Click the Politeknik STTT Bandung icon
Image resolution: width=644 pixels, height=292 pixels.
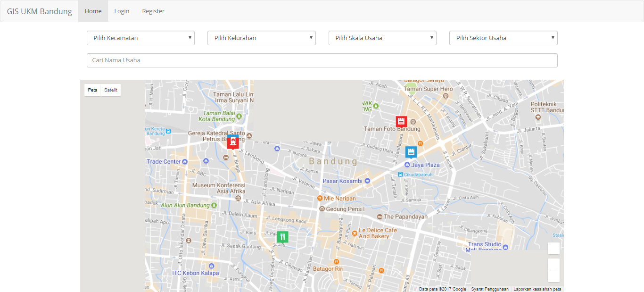[539, 117]
